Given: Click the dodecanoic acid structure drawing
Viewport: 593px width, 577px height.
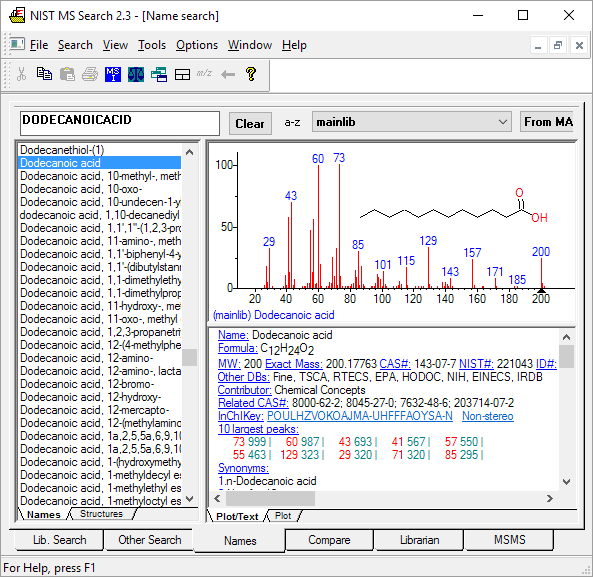Looking at the screenshot, I should [453, 206].
